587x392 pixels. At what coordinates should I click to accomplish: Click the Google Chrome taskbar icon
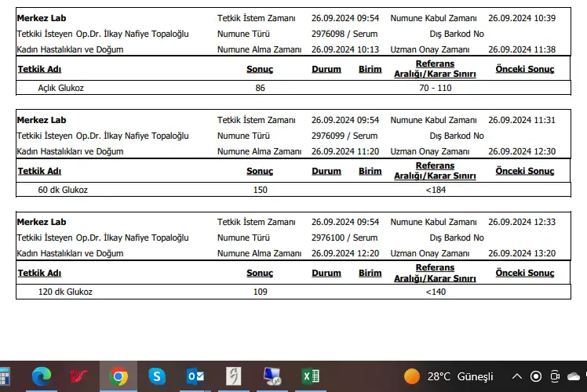click(118, 377)
